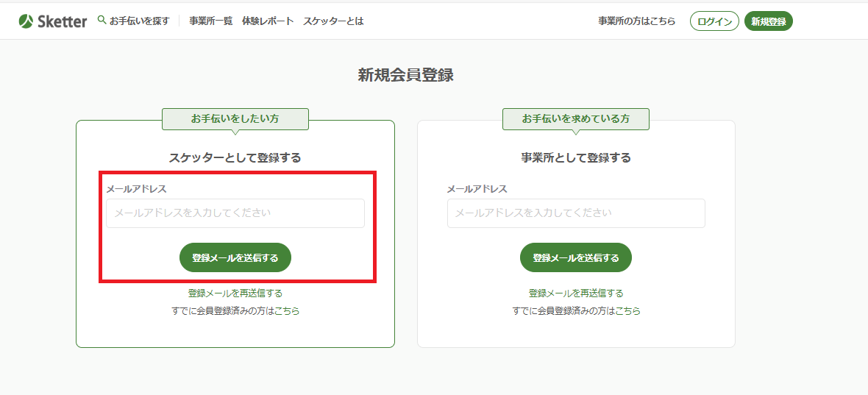Click こちら link in スケッター card
The height and width of the screenshot is (395, 868).
288,311
